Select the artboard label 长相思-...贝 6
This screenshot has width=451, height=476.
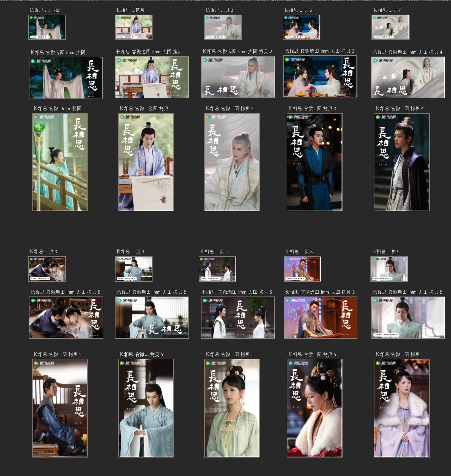298,10
